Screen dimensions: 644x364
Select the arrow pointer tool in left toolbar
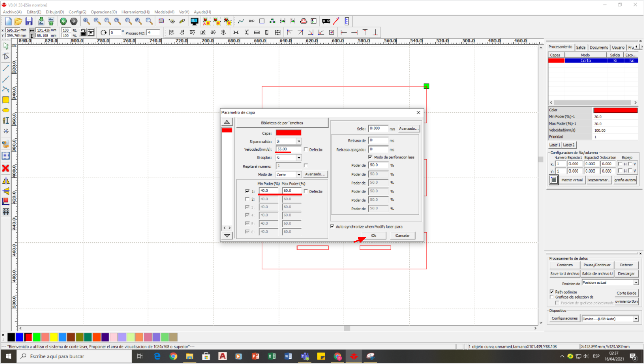click(x=6, y=46)
